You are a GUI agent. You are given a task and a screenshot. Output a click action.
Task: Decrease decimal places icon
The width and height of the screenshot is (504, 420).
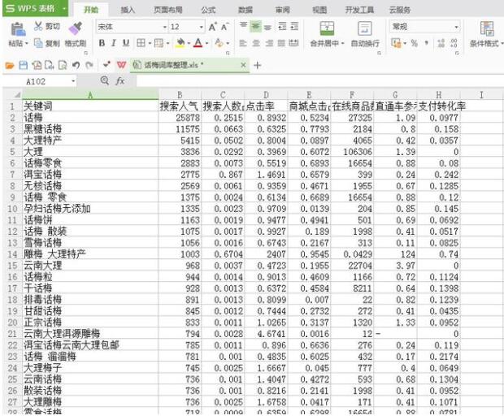454,43
